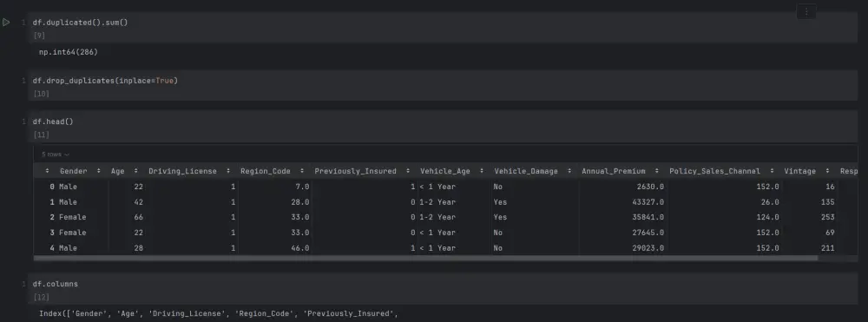Click into the df.duplicated().sum() code line
Screen dimensions: 868x322
click(x=80, y=23)
